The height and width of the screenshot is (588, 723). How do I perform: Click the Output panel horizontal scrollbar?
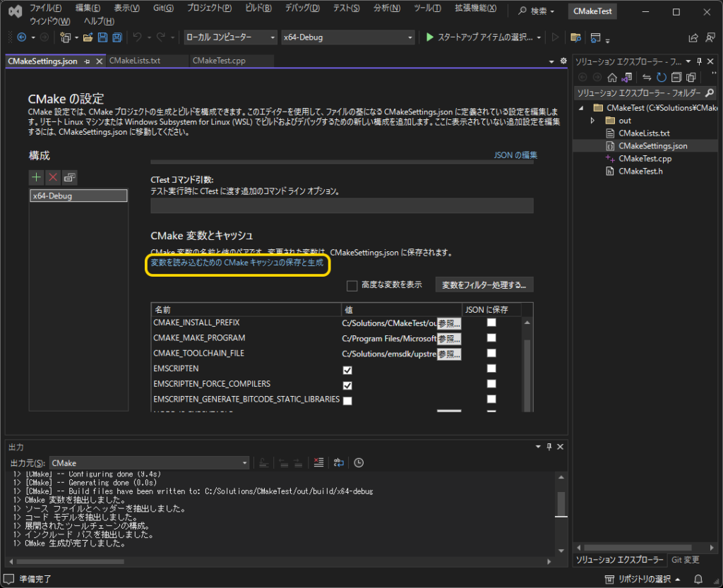70,561
